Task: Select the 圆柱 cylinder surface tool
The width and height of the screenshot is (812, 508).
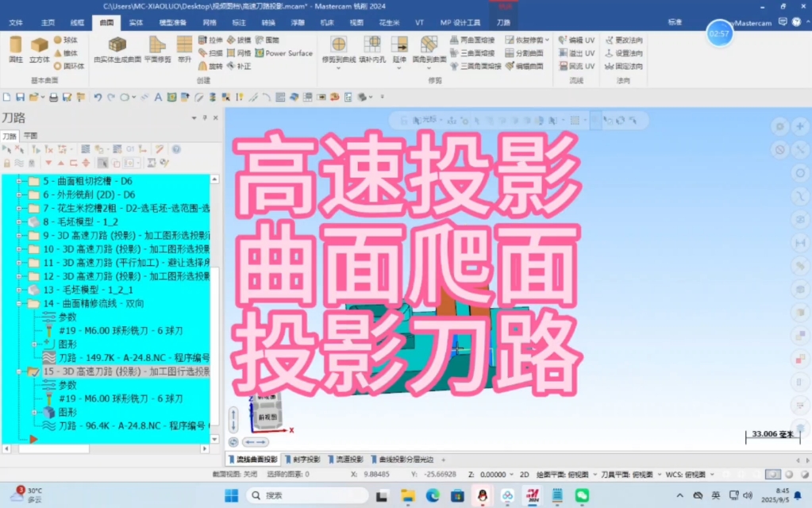Action: pyautogui.click(x=16, y=50)
